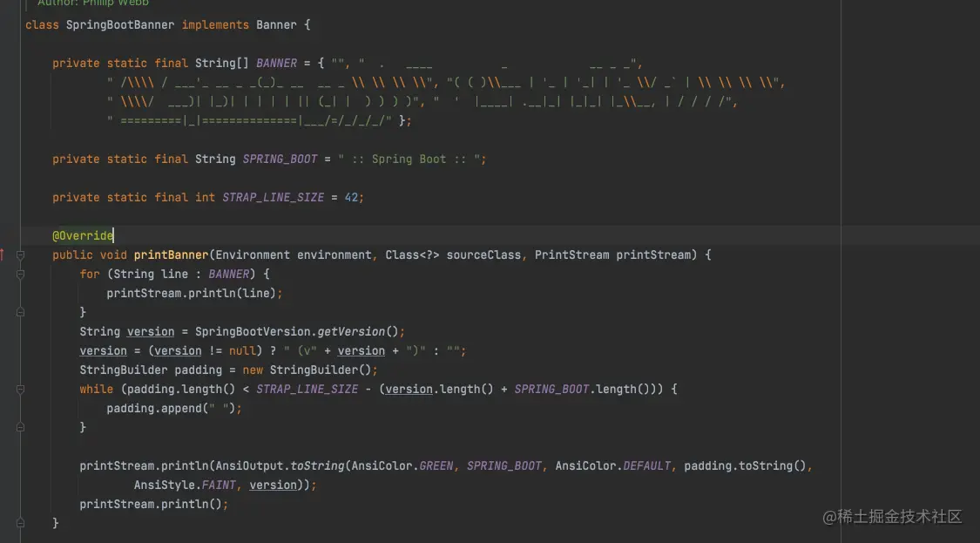Collapse the printBanner method fold marker
This screenshot has width=980, height=543.
(x=20, y=255)
